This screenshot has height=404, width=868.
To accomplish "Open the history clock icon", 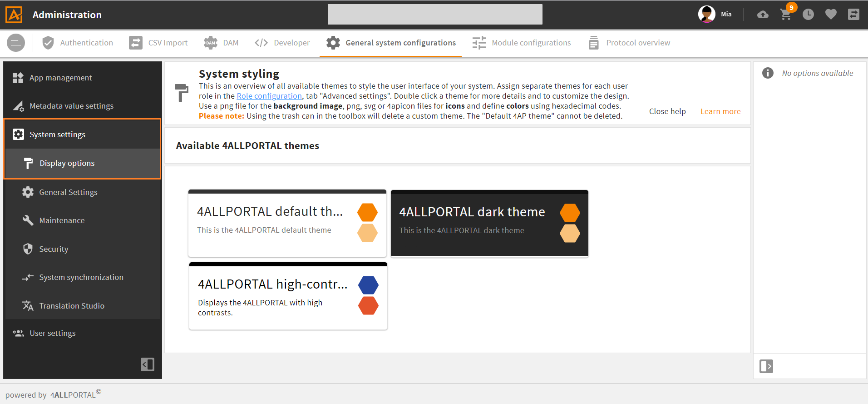I will (x=808, y=15).
